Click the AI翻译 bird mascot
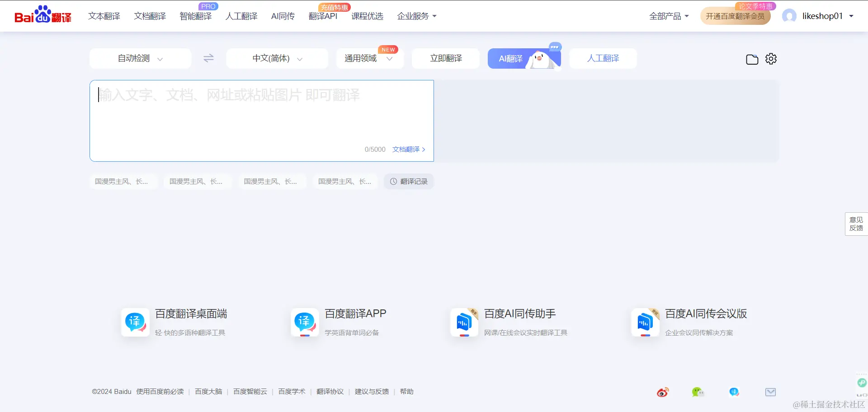The height and width of the screenshot is (412, 868). pyautogui.click(x=540, y=59)
